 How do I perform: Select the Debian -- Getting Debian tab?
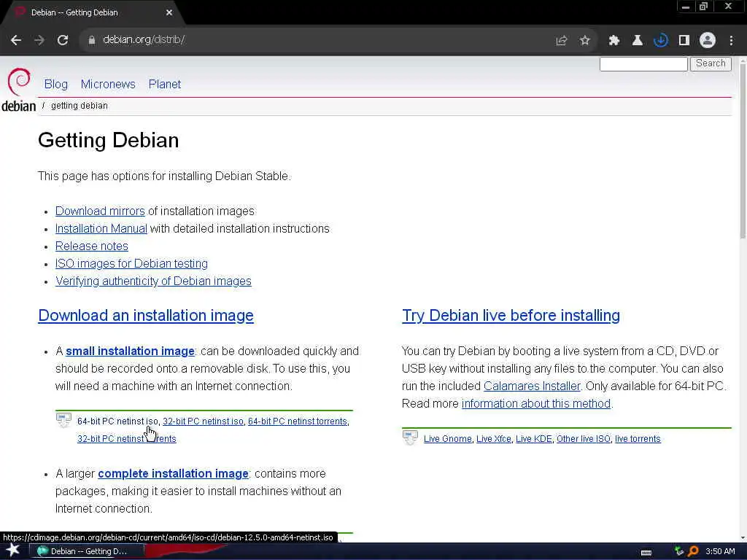point(90,13)
